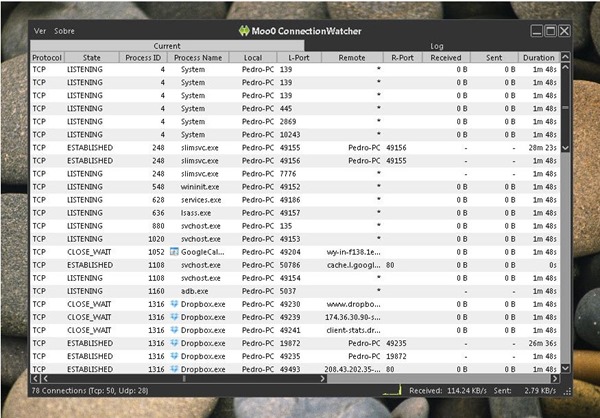
Task: Select the wininit.exe process row
Action: 295,187
